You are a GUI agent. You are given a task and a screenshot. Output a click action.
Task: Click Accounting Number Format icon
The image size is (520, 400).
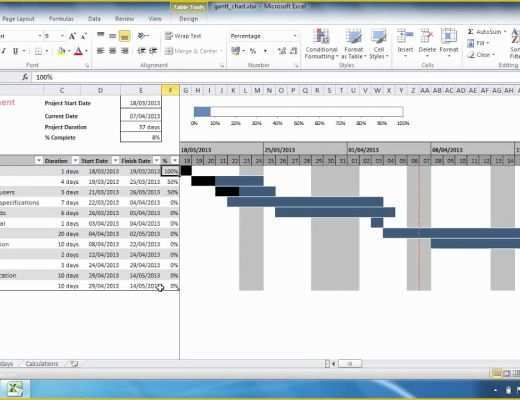[x=236, y=51]
